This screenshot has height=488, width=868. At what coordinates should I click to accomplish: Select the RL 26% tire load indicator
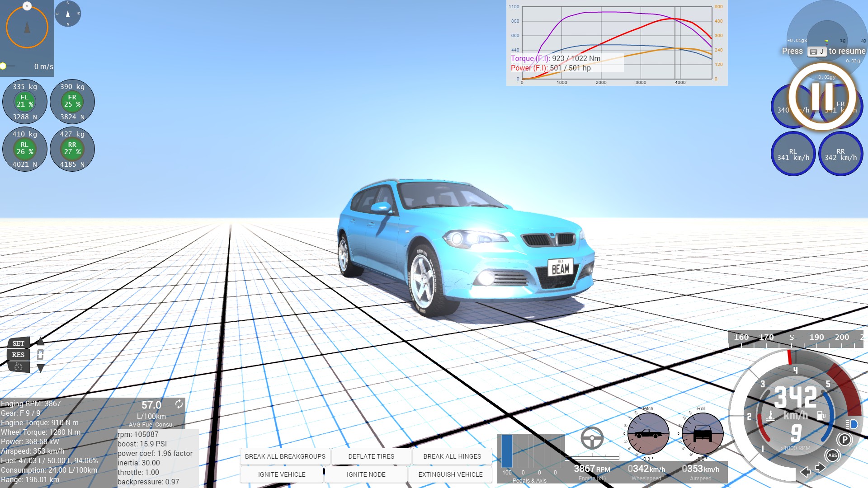pos(25,149)
